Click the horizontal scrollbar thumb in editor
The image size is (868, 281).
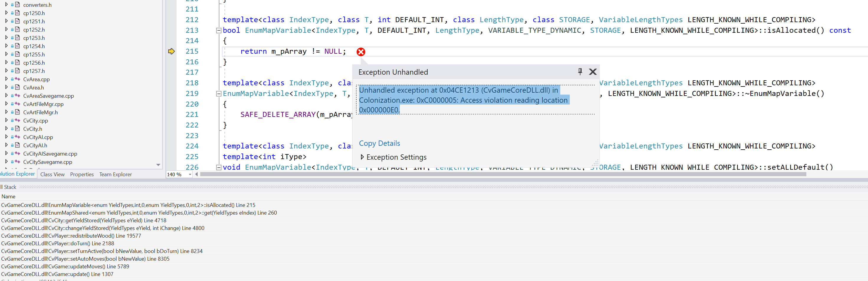pyautogui.click(x=503, y=174)
